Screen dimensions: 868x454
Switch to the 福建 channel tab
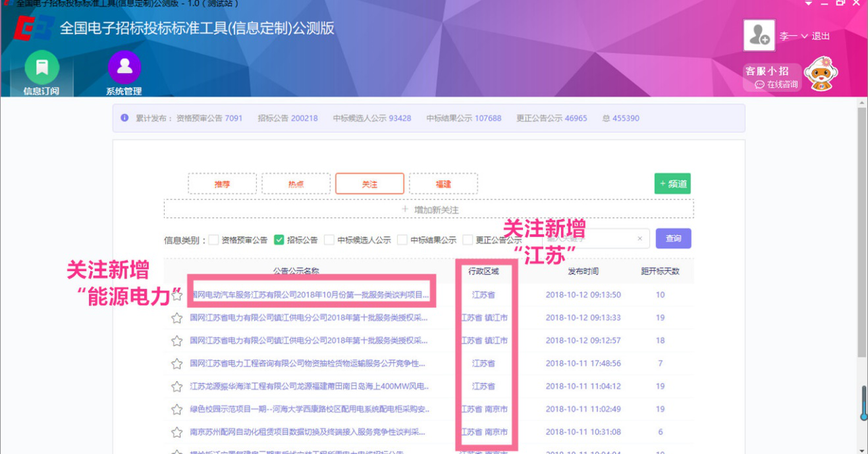443,184
